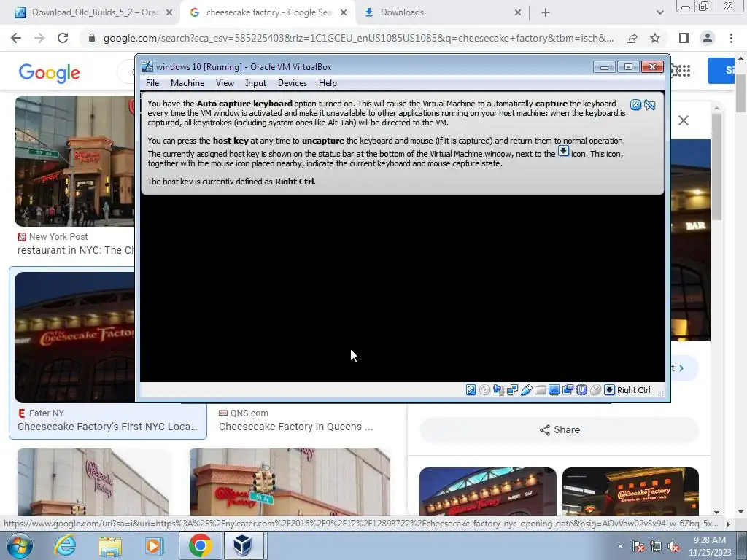Open the related image with orange neon sign
The height and width of the screenshot is (560, 747).
630,491
